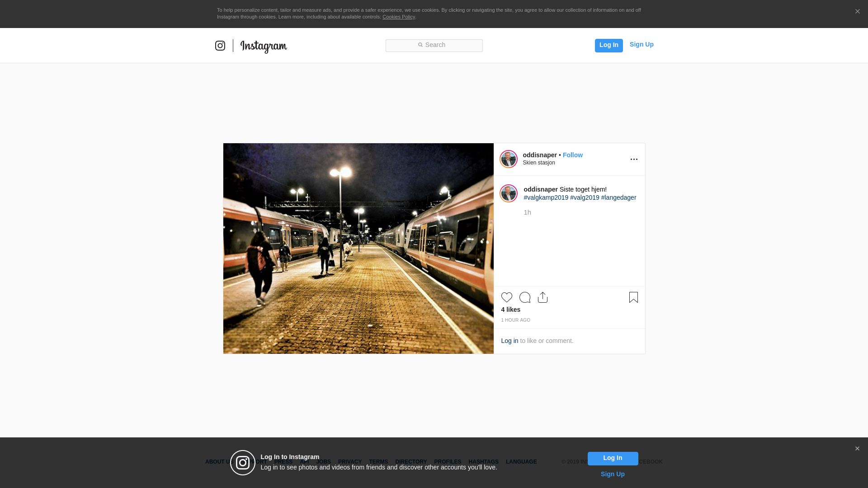Open oddisnaper username in caption
Image resolution: width=868 pixels, height=488 pixels.
(x=541, y=189)
